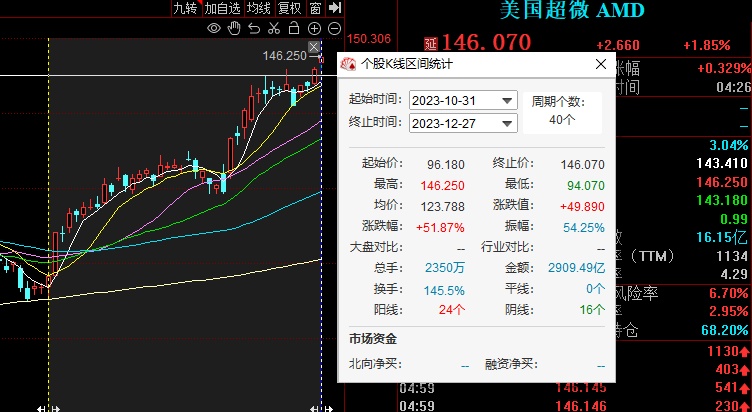Screen dimensions: 752x412
Task: Click the 终止价 value 146.070
Action: [x=582, y=165]
